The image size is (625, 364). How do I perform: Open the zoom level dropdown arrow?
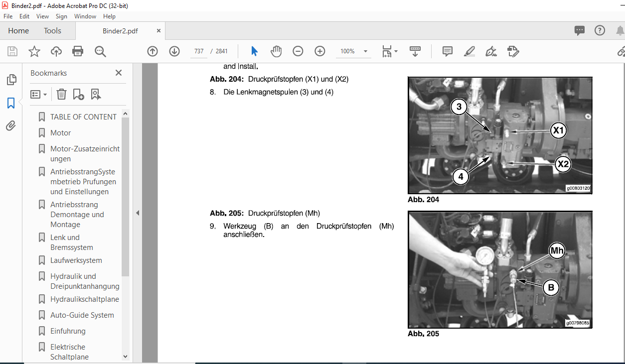[x=365, y=51]
